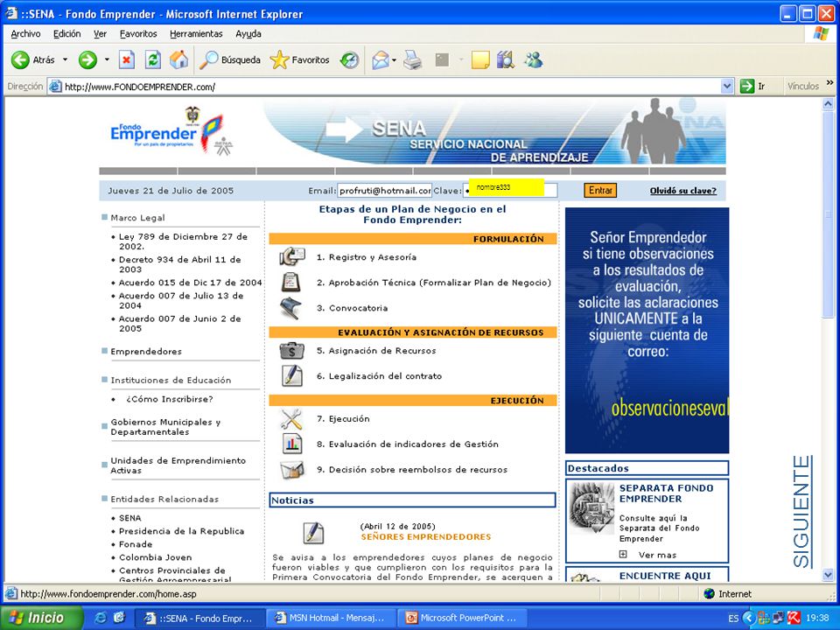Click the Ejecución tools icon
The height and width of the screenshot is (630, 840).
point(291,418)
